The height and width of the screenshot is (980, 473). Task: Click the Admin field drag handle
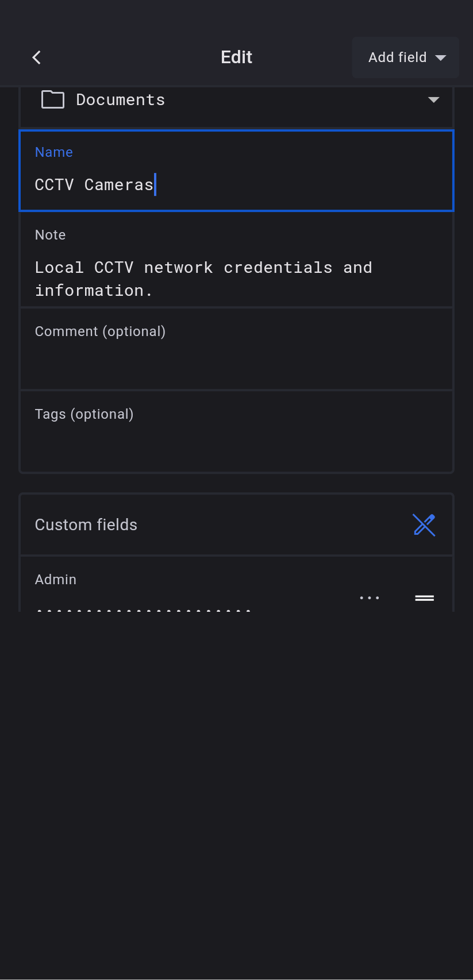click(425, 598)
